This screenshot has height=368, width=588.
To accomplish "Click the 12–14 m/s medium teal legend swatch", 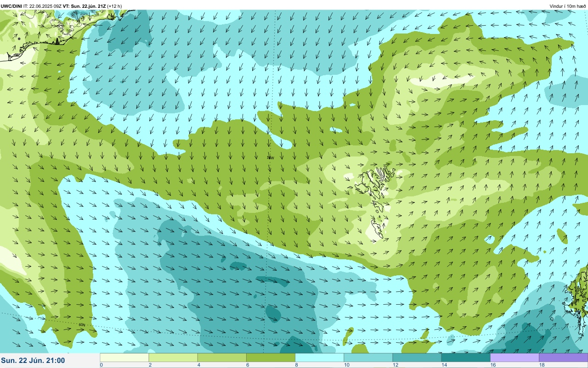I will pos(417,357).
